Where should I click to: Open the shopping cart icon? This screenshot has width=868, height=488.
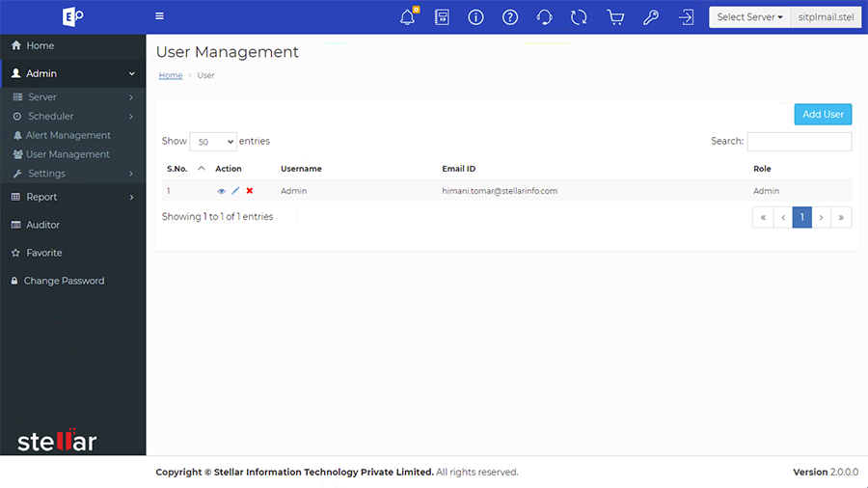(x=615, y=17)
